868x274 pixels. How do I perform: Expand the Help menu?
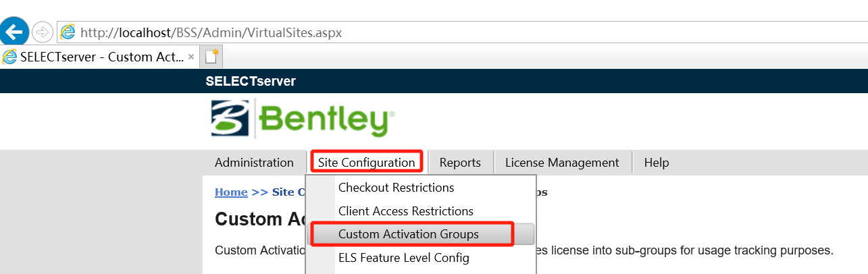tap(657, 163)
